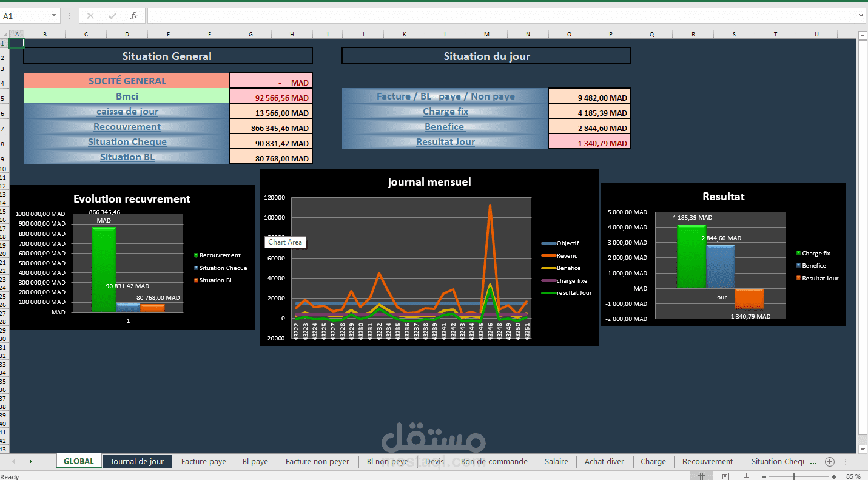The image size is (868, 480).
Task: Switch to Page Break Preview view
Action: pyautogui.click(x=749, y=476)
